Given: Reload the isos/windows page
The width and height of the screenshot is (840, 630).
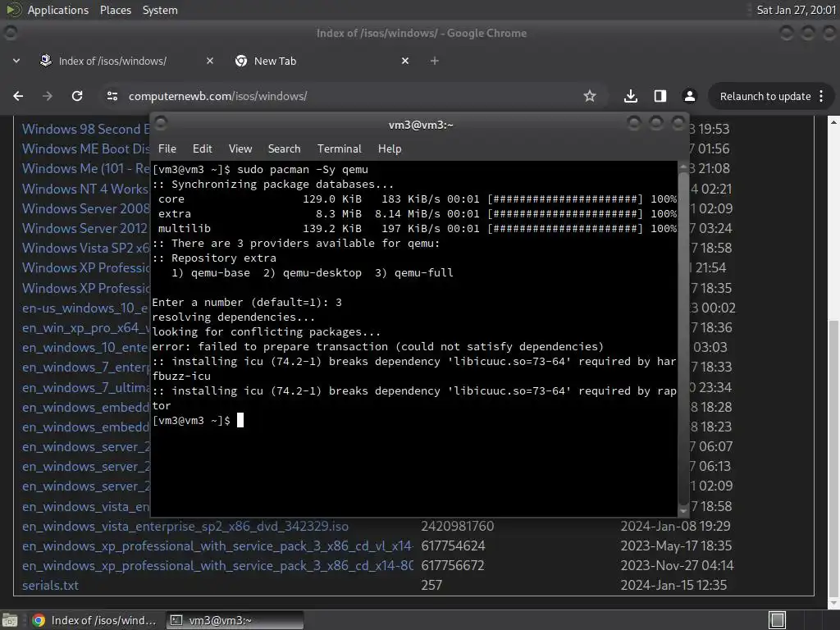Looking at the screenshot, I should click(77, 97).
